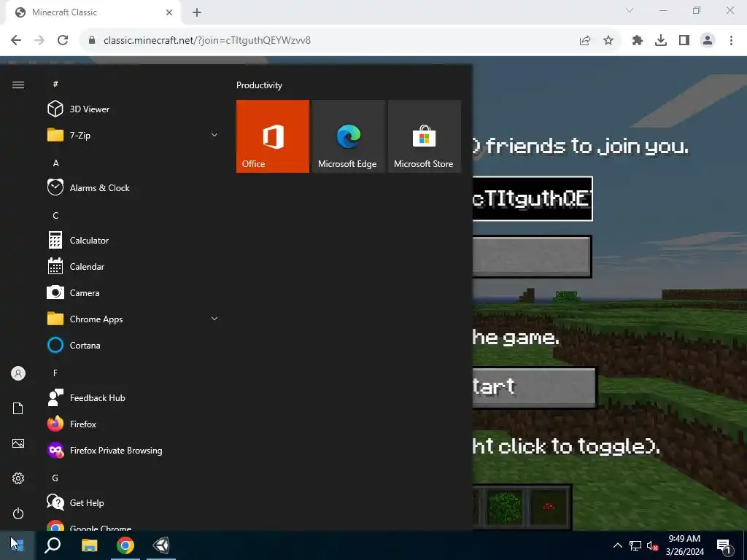Open Settings gear in Start sidebar
Image resolution: width=747 pixels, height=560 pixels.
pyautogui.click(x=18, y=478)
